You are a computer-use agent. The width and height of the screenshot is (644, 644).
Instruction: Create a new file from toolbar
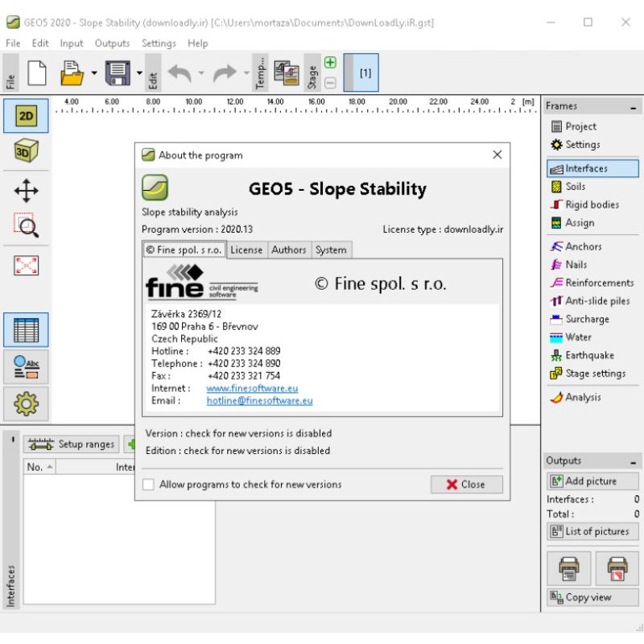(37, 73)
